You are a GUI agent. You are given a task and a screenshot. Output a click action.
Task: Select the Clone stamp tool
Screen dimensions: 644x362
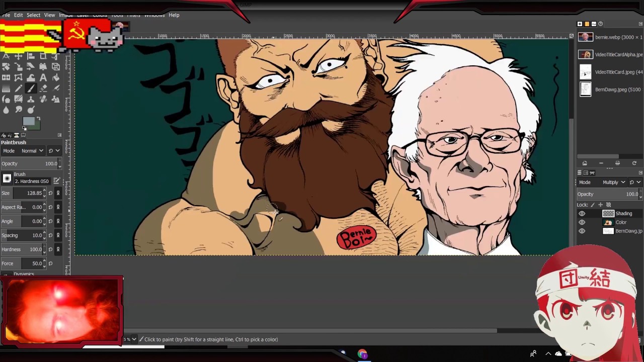pyautogui.click(x=31, y=99)
